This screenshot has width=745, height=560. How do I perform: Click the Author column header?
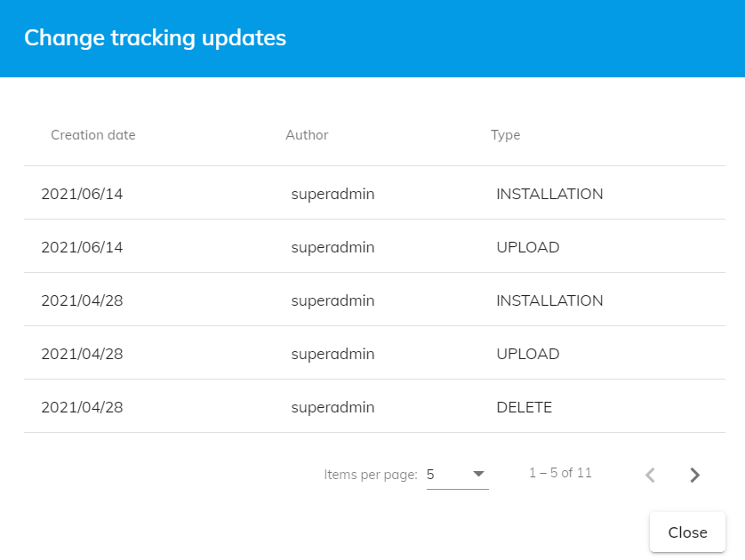pyautogui.click(x=307, y=135)
